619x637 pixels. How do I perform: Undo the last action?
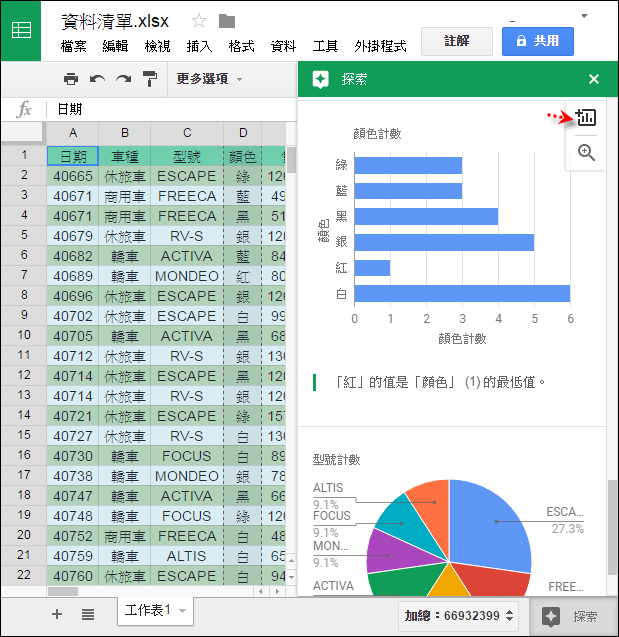(97, 78)
